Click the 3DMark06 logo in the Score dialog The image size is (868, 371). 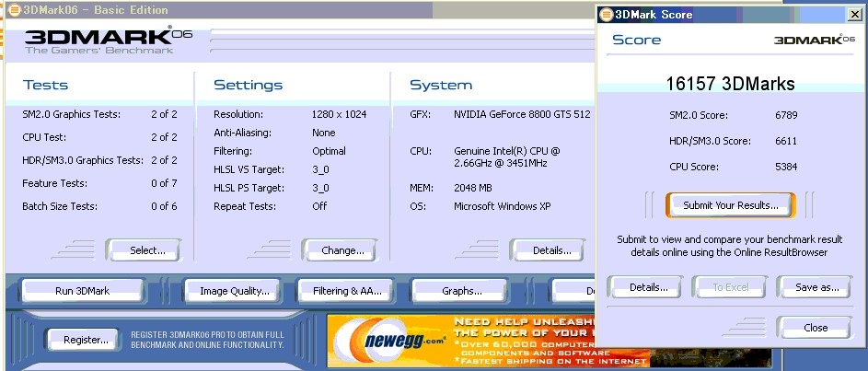pos(813,41)
